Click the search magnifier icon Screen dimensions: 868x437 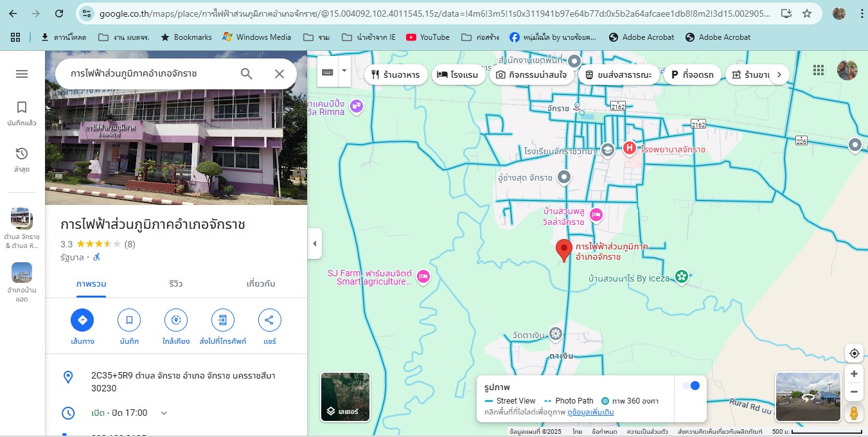click(x=247, y=74)
